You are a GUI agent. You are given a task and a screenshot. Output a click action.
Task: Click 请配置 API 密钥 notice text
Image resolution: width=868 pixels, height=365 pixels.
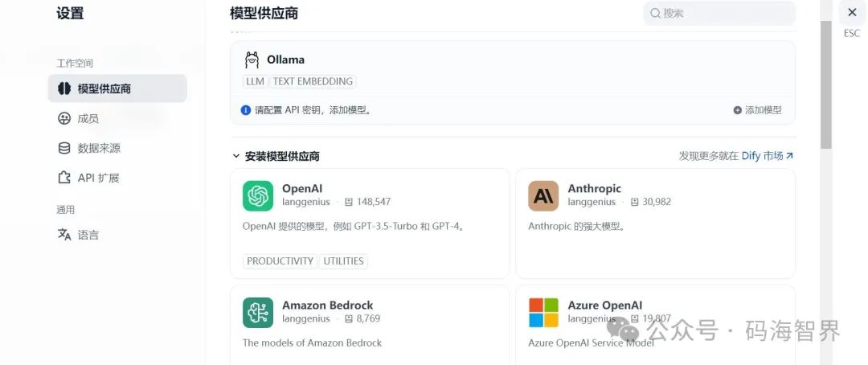pyautogui.click(x=313, y=110)
